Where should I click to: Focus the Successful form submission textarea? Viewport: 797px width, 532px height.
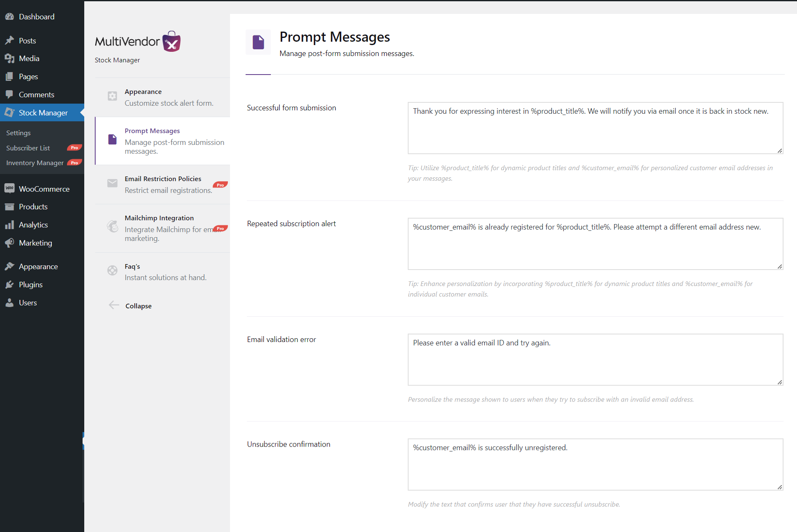(x=595, y=128)
